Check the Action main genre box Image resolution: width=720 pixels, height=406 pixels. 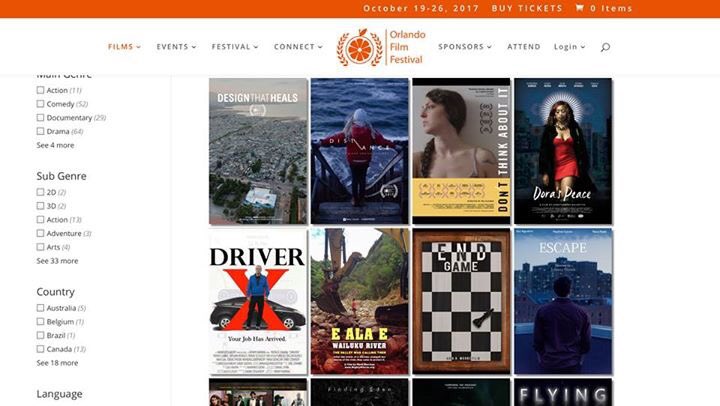click(x=40, y=90)
